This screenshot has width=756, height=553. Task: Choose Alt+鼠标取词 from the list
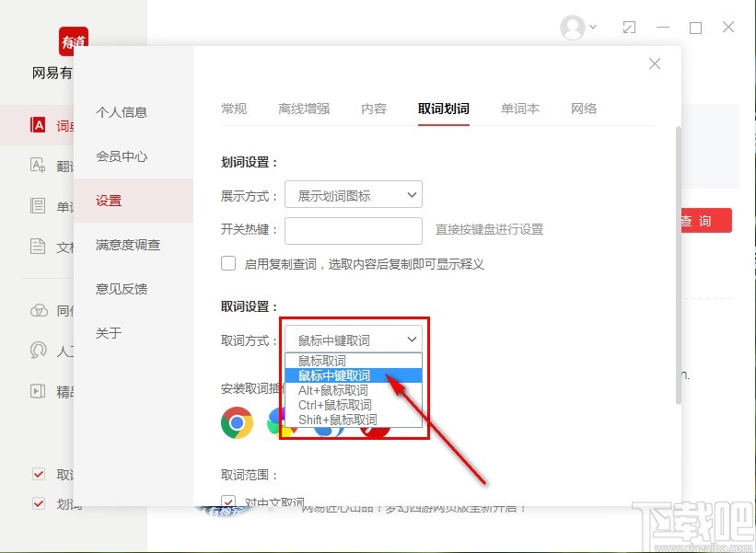pyautogui.click(x=354, y=390)
